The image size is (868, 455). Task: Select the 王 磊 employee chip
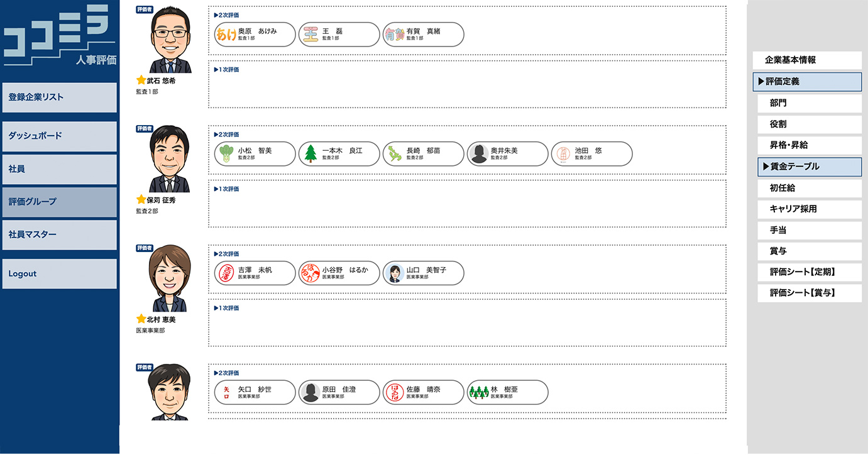click(x=339, y=35)
